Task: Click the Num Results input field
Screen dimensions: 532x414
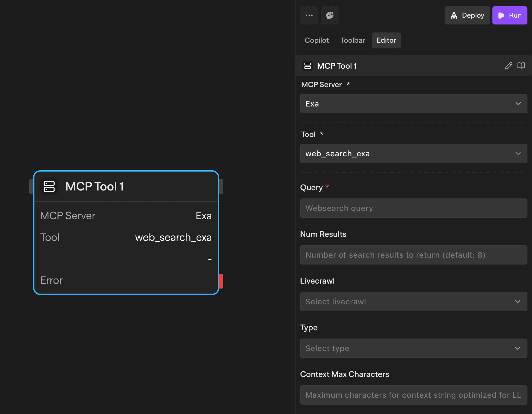Action: [414, 255]
